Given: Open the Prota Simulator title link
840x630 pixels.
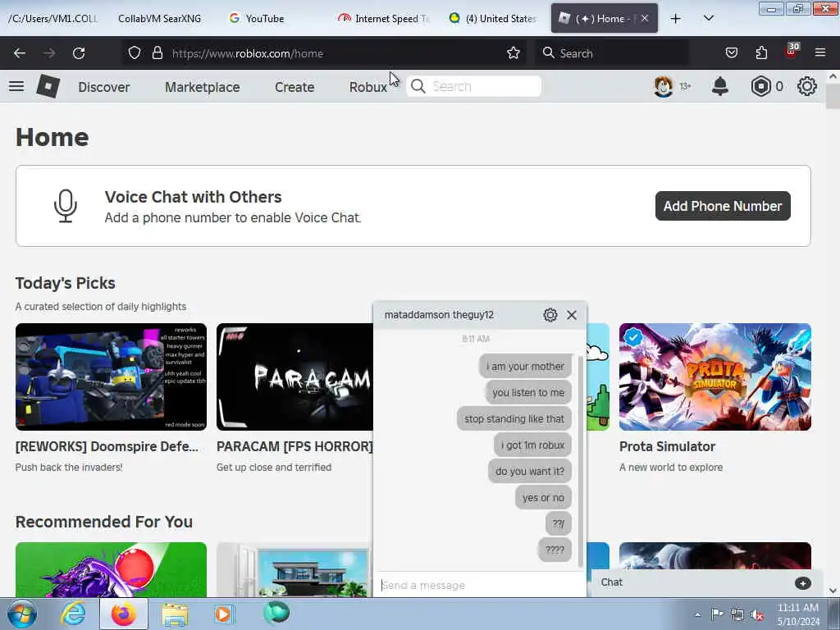Looking at the screenshot, I should 667,446.
